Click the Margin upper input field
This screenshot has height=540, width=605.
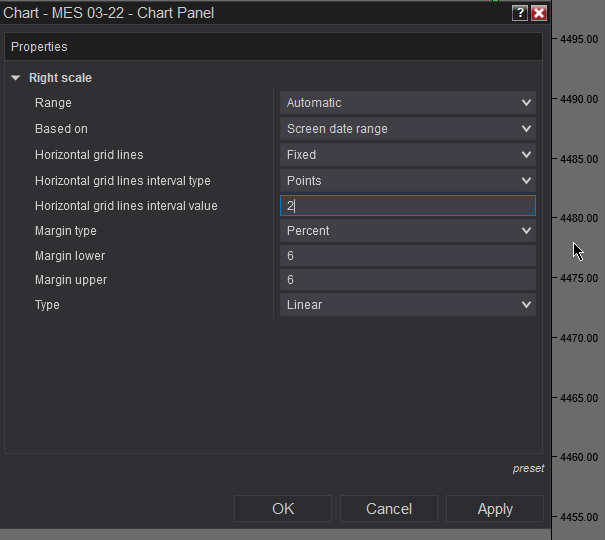pyautogui.click(x=408, y=280)
